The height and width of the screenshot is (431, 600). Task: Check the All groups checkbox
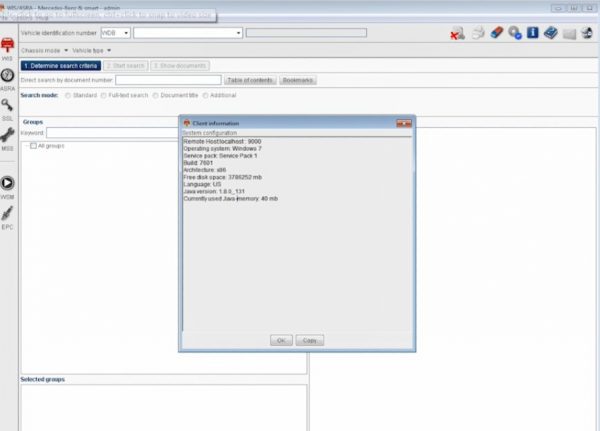point(33,146)
